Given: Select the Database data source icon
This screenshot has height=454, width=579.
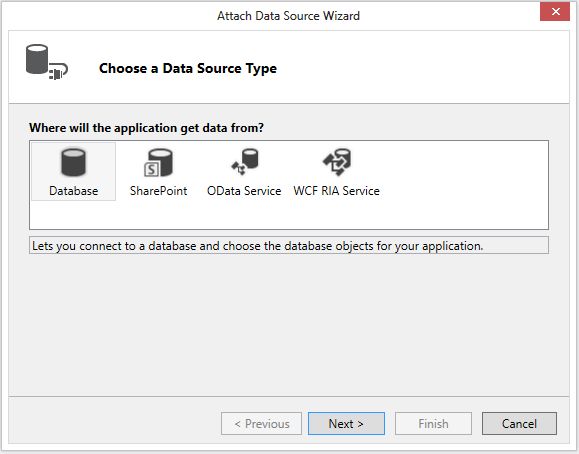Looking at the screenshot, I should point(73,163).
